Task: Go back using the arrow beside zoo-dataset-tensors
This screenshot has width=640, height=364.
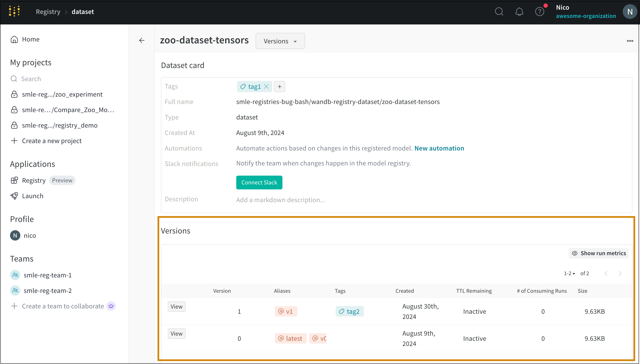Action: coord(142,40)
